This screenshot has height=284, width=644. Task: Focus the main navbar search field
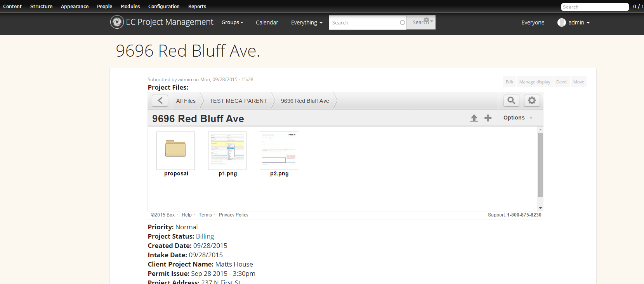tap(367, 23)
